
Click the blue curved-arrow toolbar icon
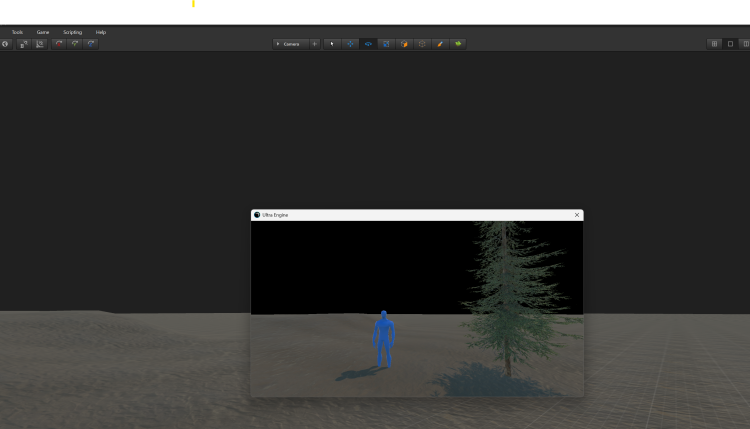(91, 44)
